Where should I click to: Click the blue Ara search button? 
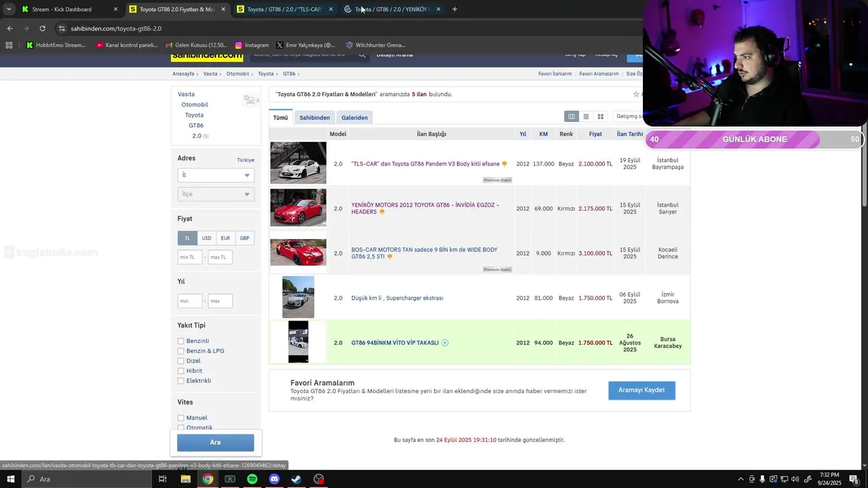[216, 443]
